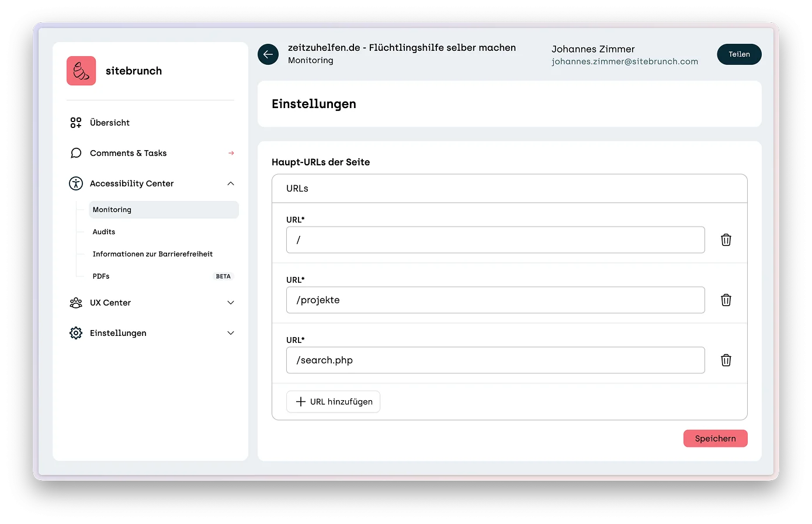Screen dimensions: 812x524
Task: Click the Accessibility Center accessibility icon
Action: 75,183
